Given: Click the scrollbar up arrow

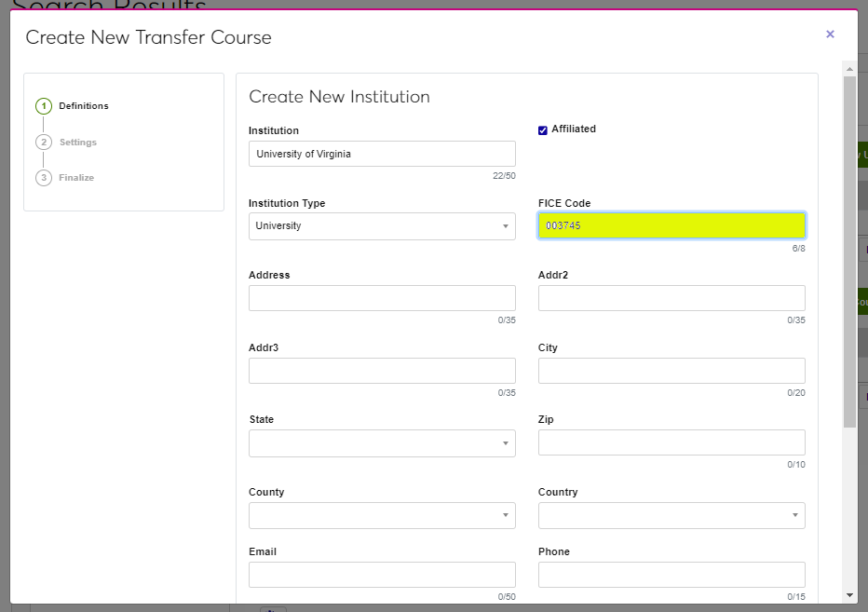Looking at the screenshot, I should 849,69.
